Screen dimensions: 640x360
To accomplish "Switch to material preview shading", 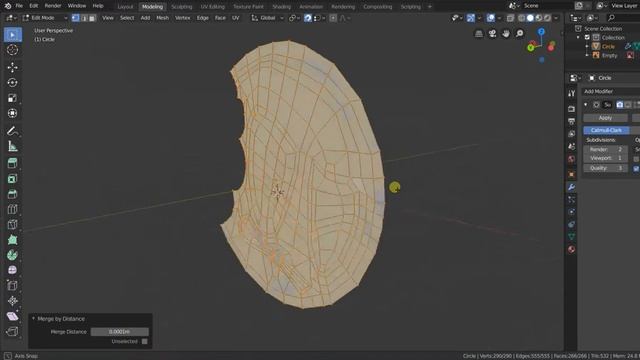I will 539,18.
